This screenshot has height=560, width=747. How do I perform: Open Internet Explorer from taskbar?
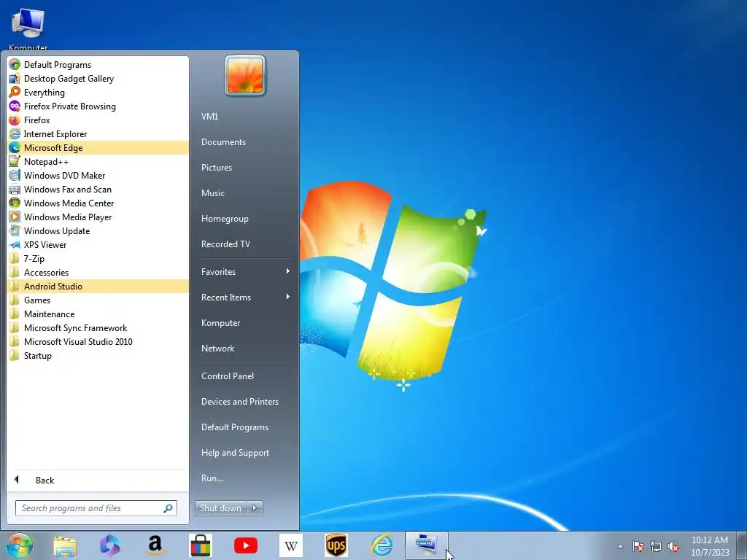[x=382, y=545]
